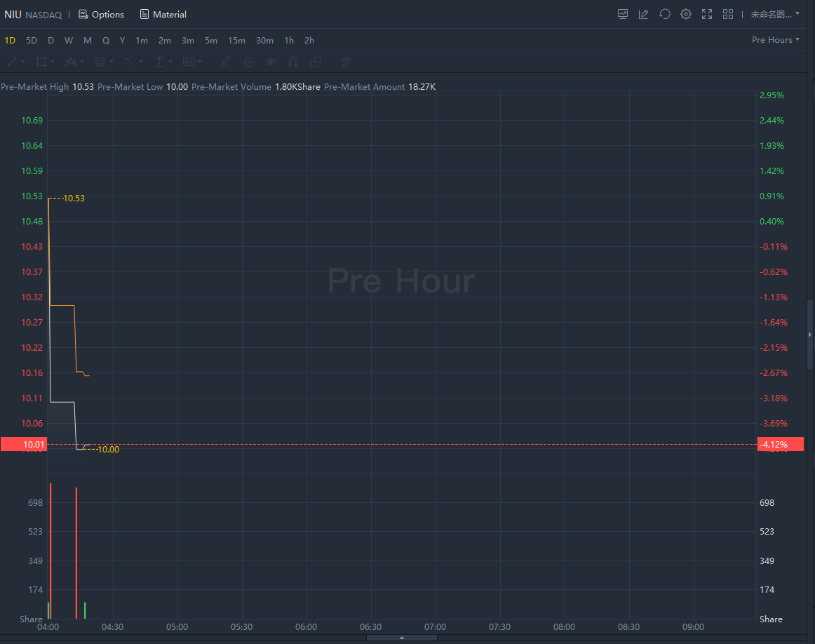Click the Pre-Market Volume 1.80KShare value

(x=297, y=87)
